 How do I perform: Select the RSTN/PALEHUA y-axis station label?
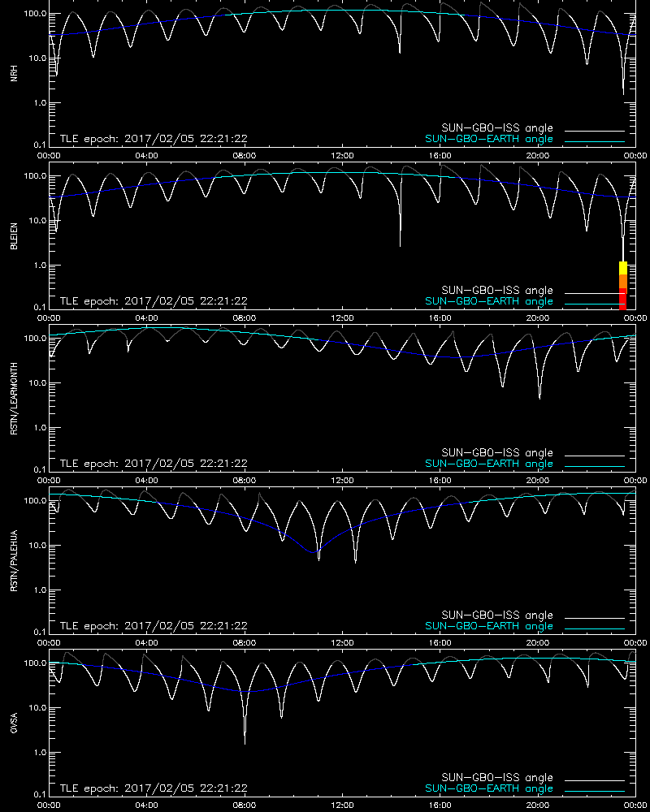[x=14, y=561]
